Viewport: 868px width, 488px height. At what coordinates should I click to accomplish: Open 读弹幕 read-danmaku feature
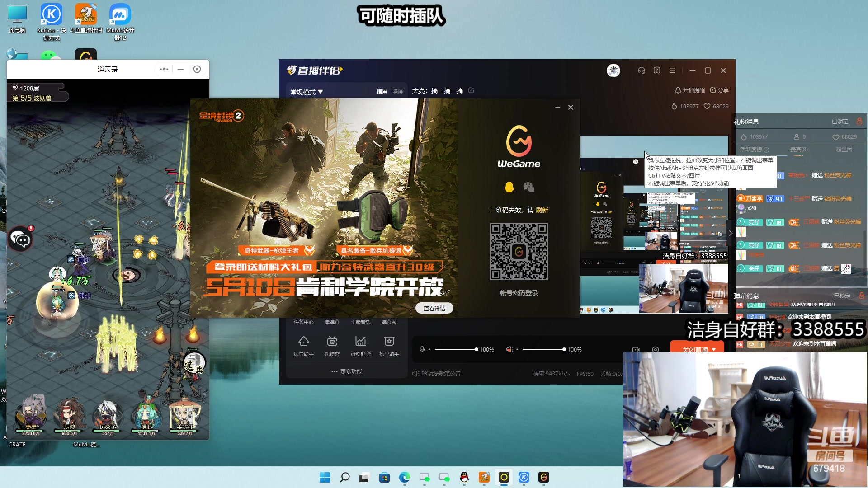[x=332, y=322]
